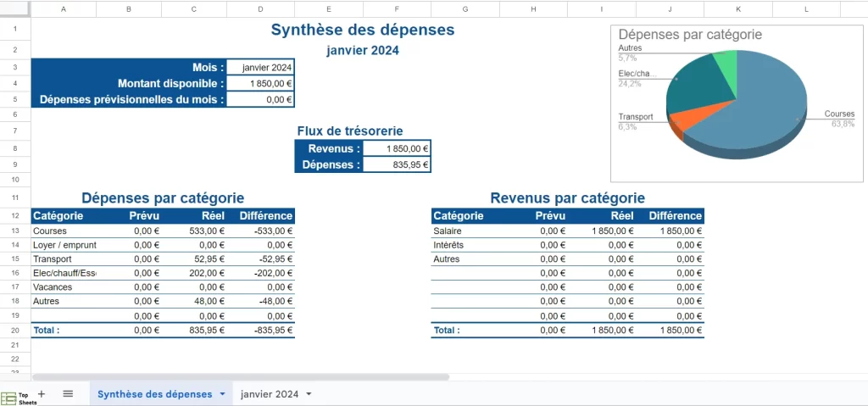Viewport: 868px width, 406px height.
Task: Open janvier 2024 tab dropdown arrow
Action: (309, 394)
